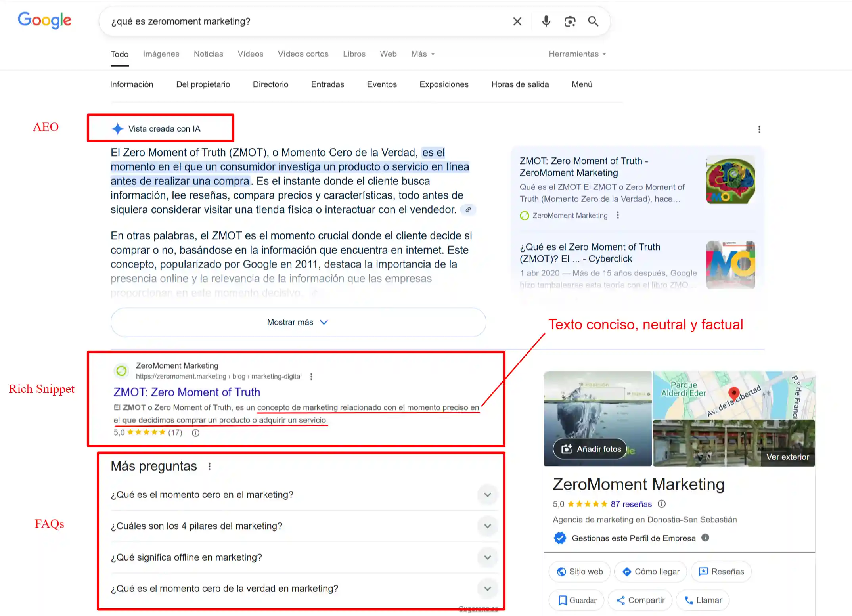Expand "¿Qué es el momento cero en el marketing?"
This screenshot has height=616, width=852.
tap(487, 495)
